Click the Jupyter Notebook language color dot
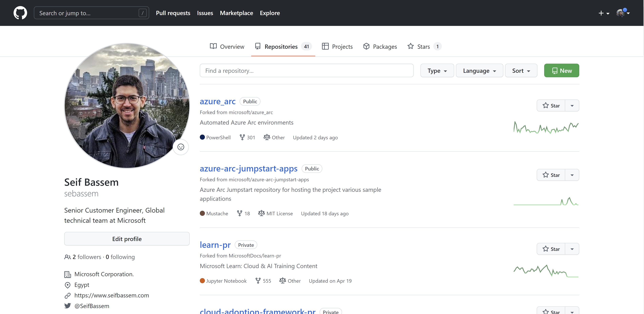644x314 pixels. [x=202, y=280]
